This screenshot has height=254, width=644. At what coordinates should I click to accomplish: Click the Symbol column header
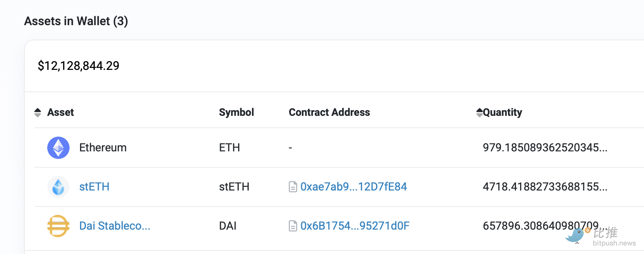click(236, 113)
